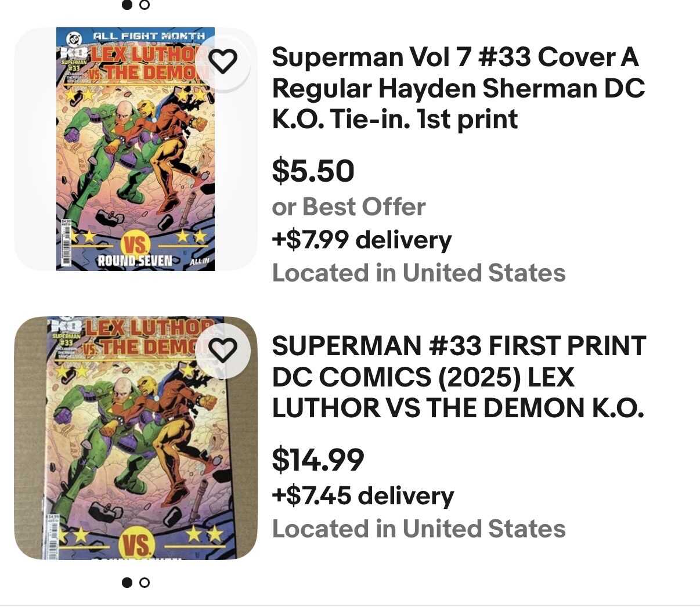700x607 pixels.
Task: Select the hollow carousel dot above the first listing
Action: click(145, 5)
